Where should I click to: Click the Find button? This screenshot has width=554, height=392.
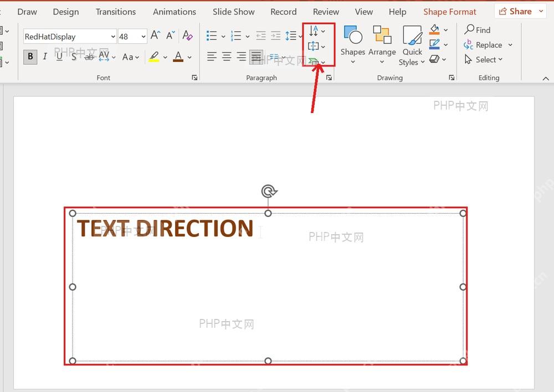click(478, 30)
